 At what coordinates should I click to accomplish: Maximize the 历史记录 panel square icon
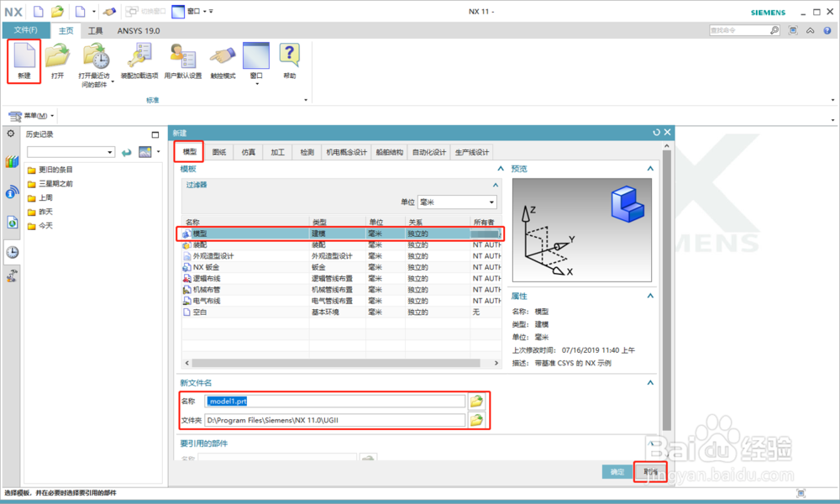[x=155, y=135]
